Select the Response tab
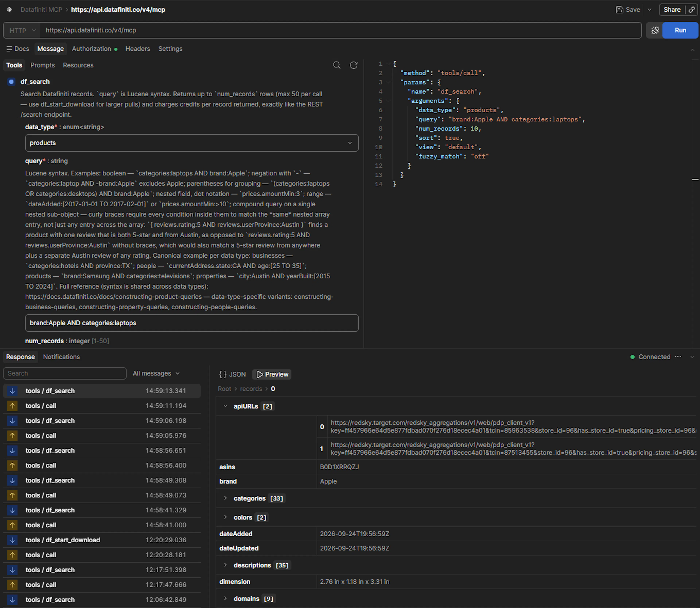Image resolution: width=700 pixels, height=608 pixels. tap(20, 357)
